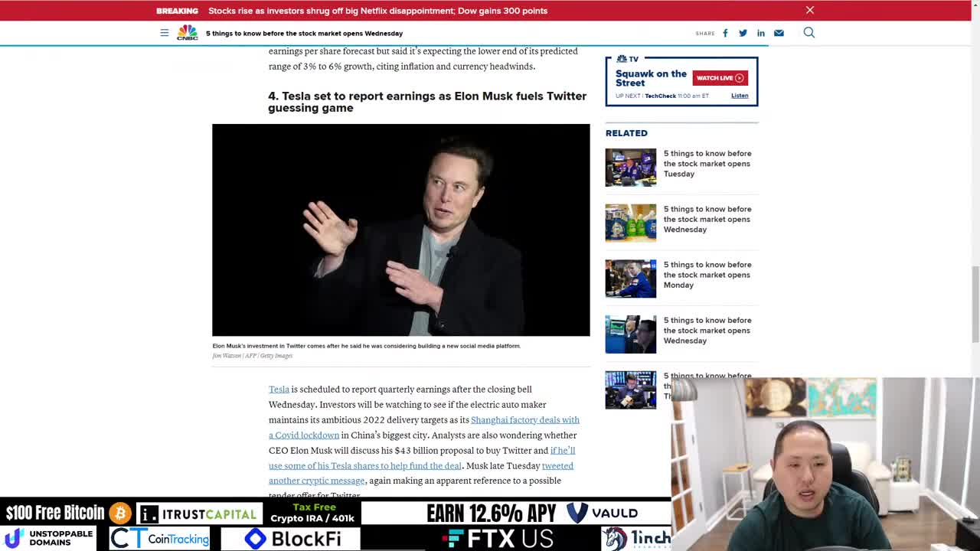
Task: Click the article title in sticky header
Action: tap(304, 33)
